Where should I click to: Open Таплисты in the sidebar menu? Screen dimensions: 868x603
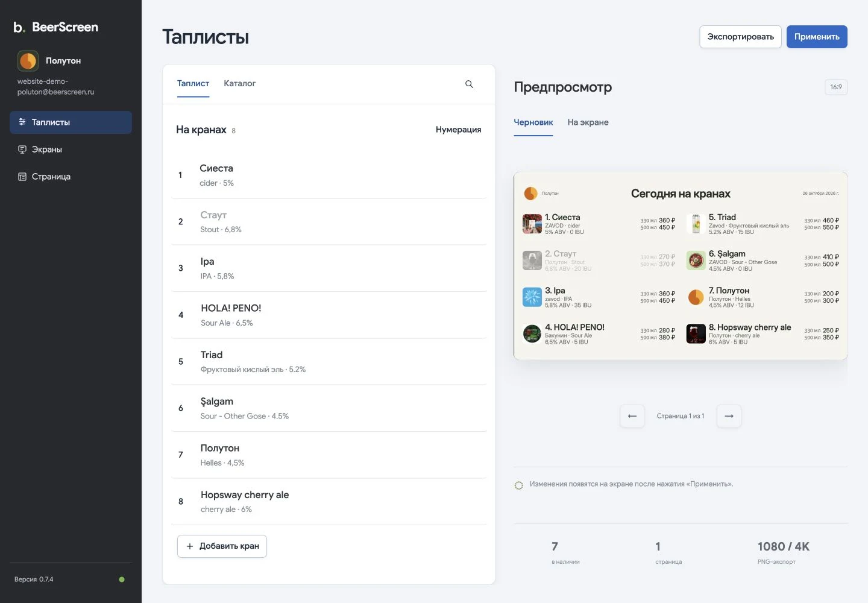pyautogui.click(x=71, y=122)
